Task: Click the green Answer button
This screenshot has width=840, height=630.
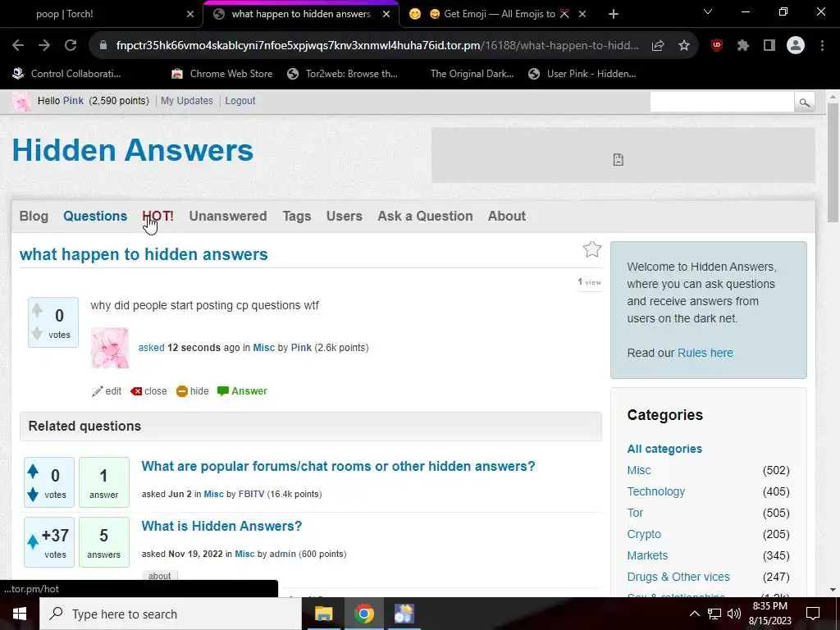Action: click(242, 391)
